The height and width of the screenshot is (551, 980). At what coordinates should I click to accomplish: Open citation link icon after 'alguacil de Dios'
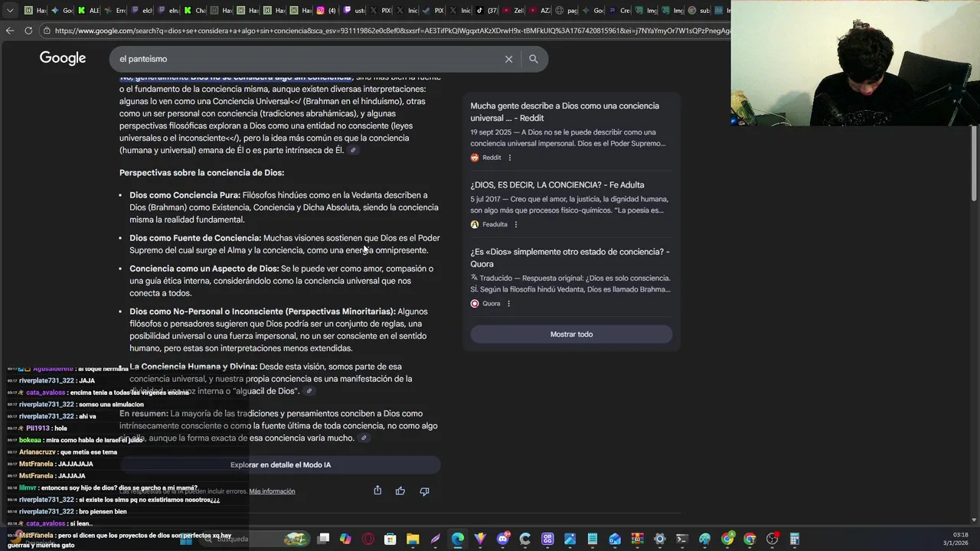point(309,391)
